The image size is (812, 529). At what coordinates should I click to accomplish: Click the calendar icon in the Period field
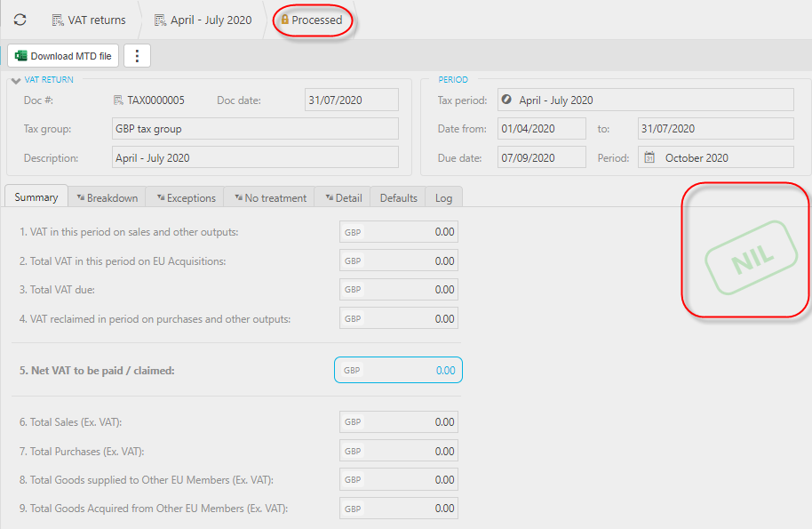[649, 157]
